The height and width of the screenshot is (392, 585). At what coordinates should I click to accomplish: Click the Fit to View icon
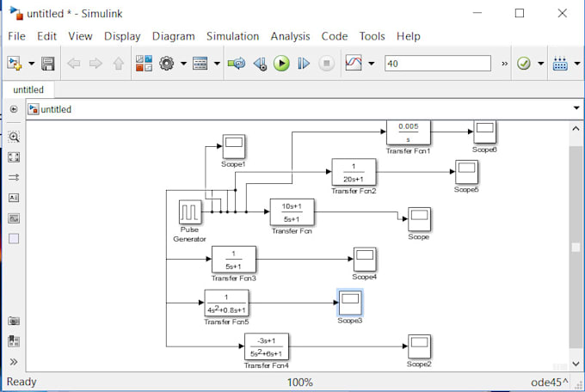[14, 157]
